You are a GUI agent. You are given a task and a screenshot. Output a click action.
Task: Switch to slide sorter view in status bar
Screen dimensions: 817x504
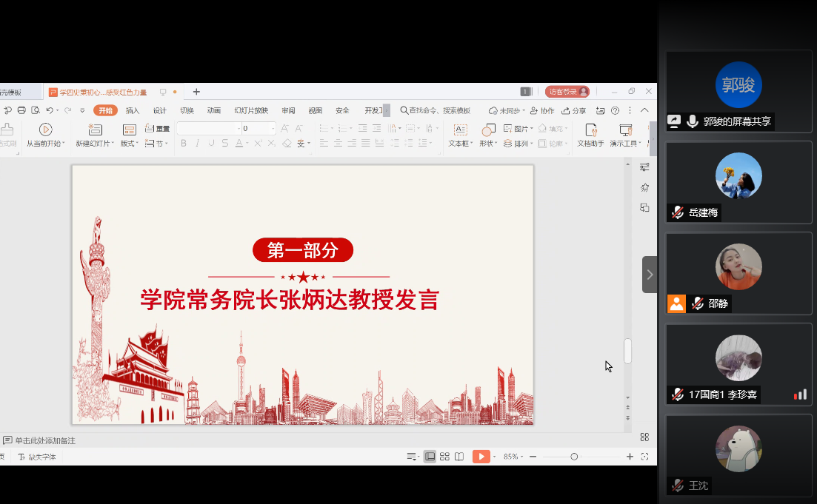tap(444, 457)
